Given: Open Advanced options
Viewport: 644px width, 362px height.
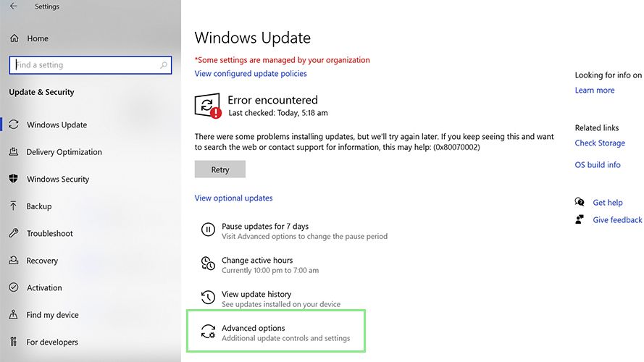Looking at the screenshot, I should pos(275,331).
